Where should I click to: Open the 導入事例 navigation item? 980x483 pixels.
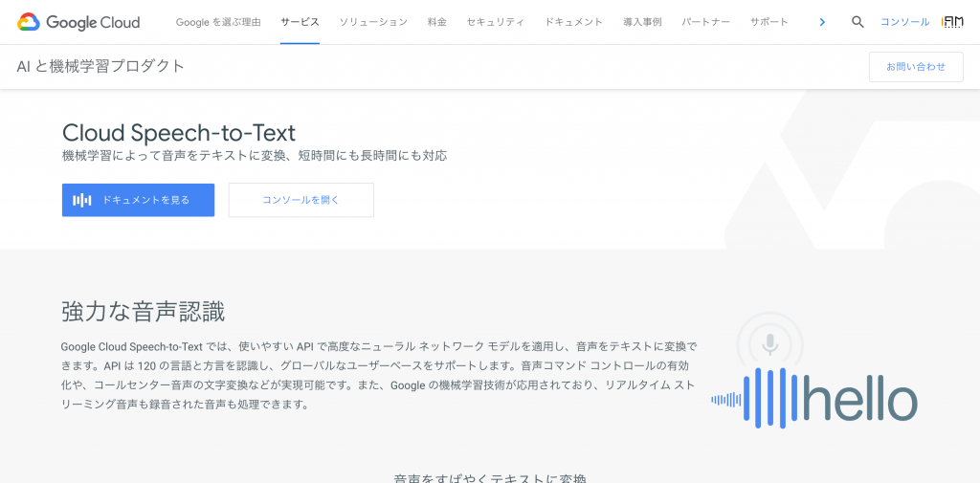[x=642, y=23]
